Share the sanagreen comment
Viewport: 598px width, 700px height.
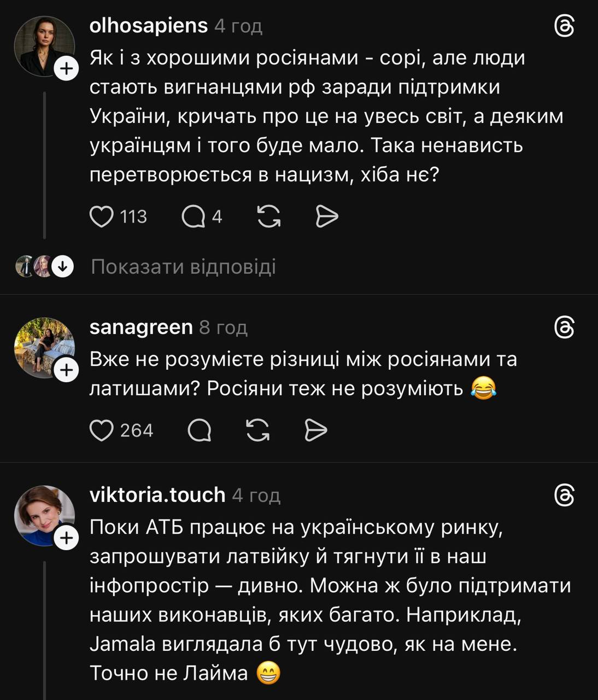click(x=315, y=430)
